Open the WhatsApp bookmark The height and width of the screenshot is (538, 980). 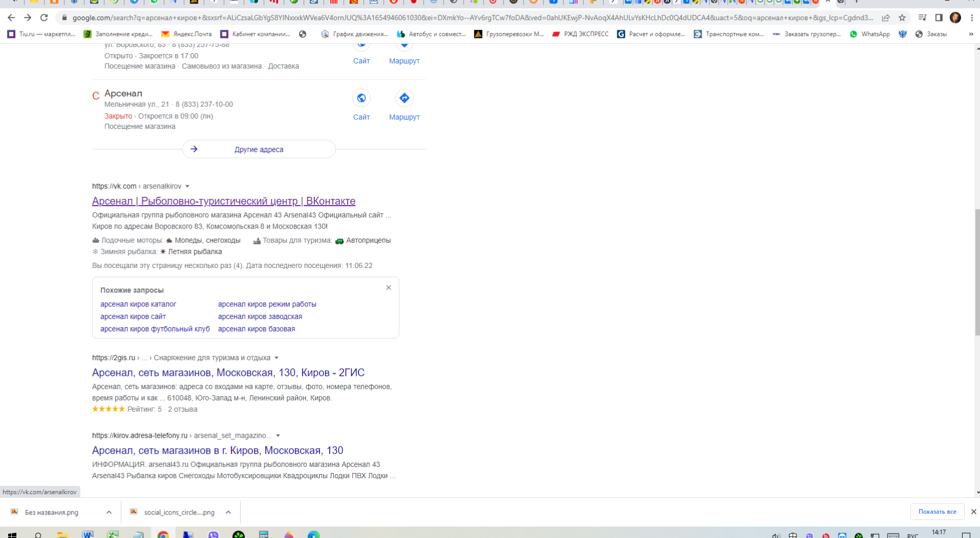[870, 34]
